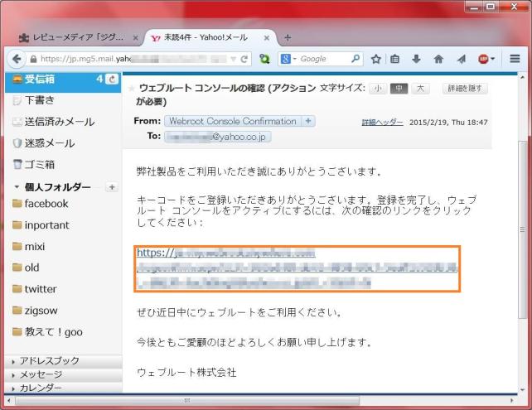Viewport: 532px width, 410px height.
Task: Collapse the 個人フォルダー section
Action: click(17, 187)
